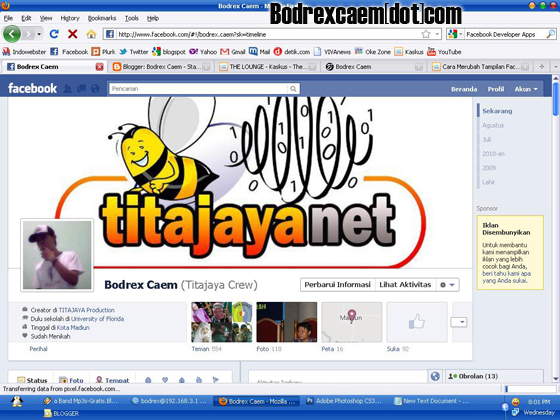Open the Tools menu
The width and height of the screenshot is (560, 420).
pos(132,18)
